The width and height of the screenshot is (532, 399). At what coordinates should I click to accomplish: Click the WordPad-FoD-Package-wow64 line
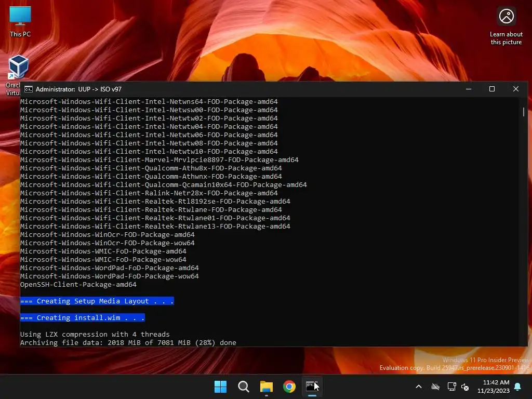click(109, 276)
